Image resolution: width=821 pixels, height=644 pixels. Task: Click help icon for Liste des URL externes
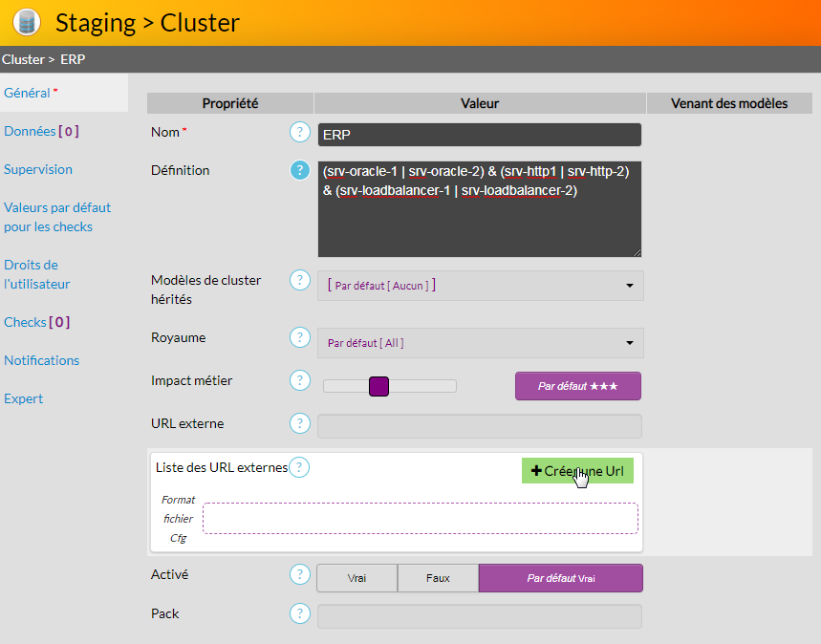click(x=300, y=467)
